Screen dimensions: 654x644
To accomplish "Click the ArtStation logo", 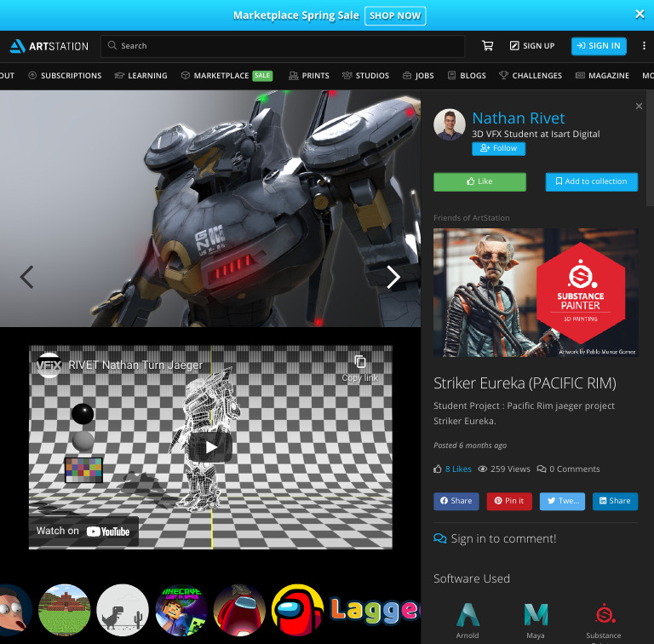I will pos(49,46).
